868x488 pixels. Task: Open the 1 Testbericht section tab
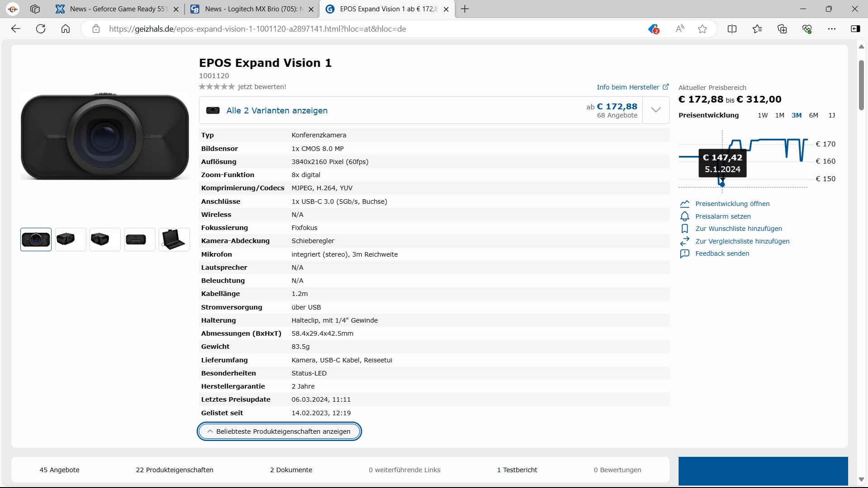pyautogui.click(x=517, y=470)
